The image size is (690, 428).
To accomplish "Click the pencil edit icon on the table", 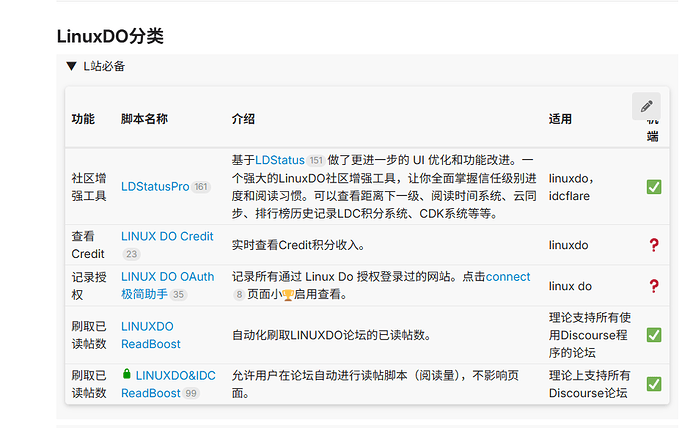I will [646, 106].
